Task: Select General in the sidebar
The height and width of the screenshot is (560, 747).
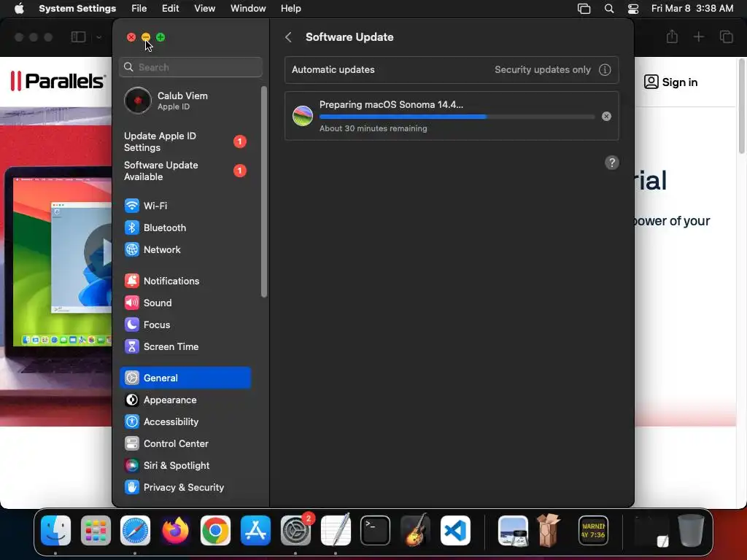Action: 185,378
